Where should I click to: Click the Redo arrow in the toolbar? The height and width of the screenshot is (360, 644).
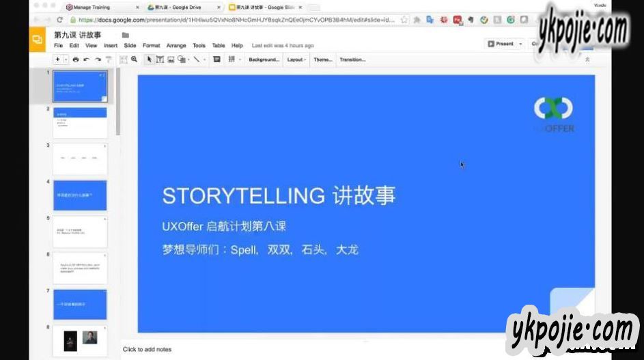pos(98,60)
